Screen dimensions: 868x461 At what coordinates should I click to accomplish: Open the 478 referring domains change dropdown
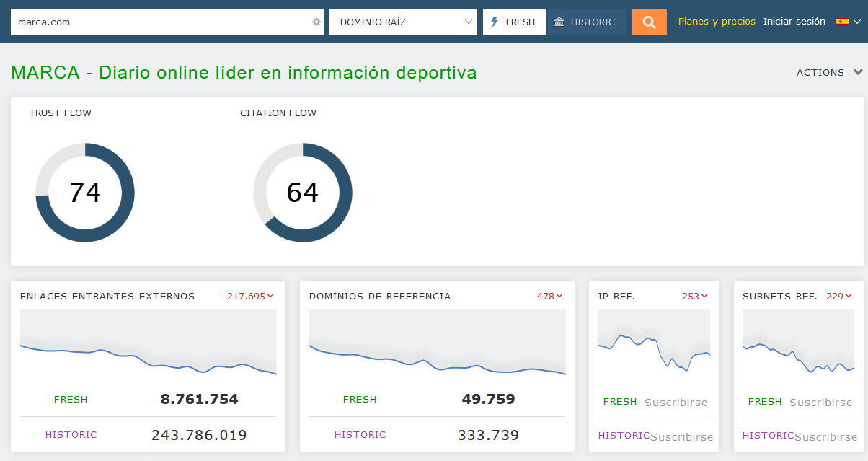pos(549,296)
